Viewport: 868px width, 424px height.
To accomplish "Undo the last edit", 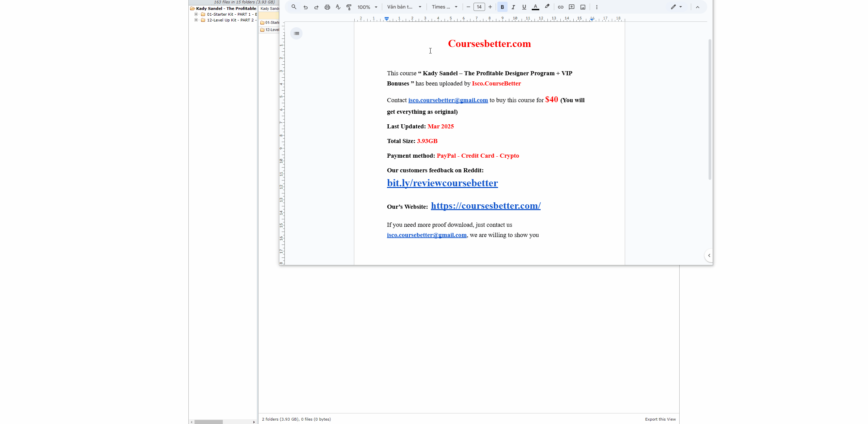I will (x=305, y=7).
